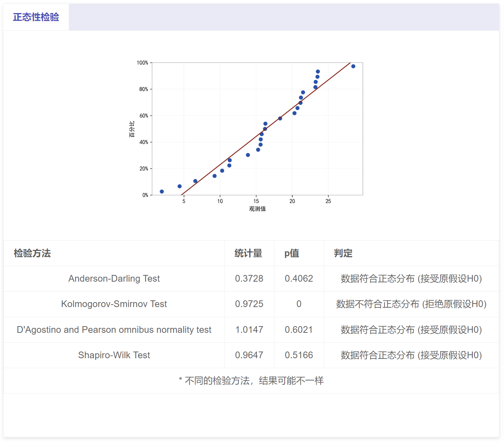Click D'Agostino and Pearson omnibus test name
The width and height of the screenshot is (504, 444).
[x=114, y=330]
